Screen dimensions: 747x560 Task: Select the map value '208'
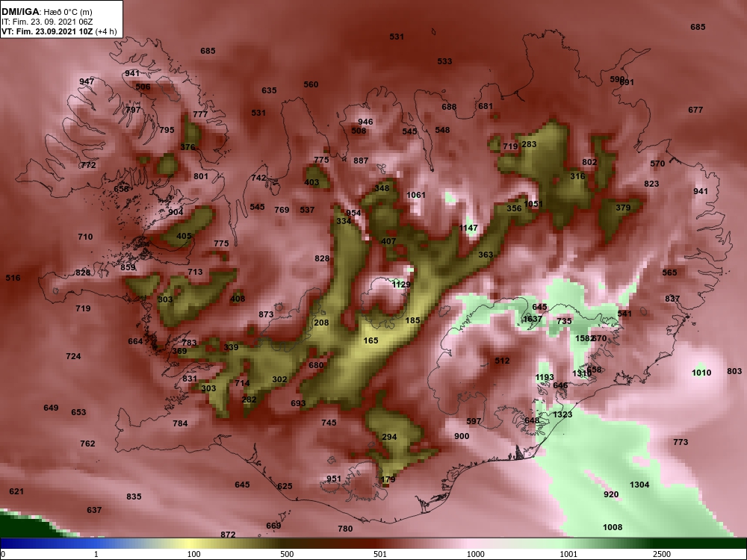click(x=321, y=323)
